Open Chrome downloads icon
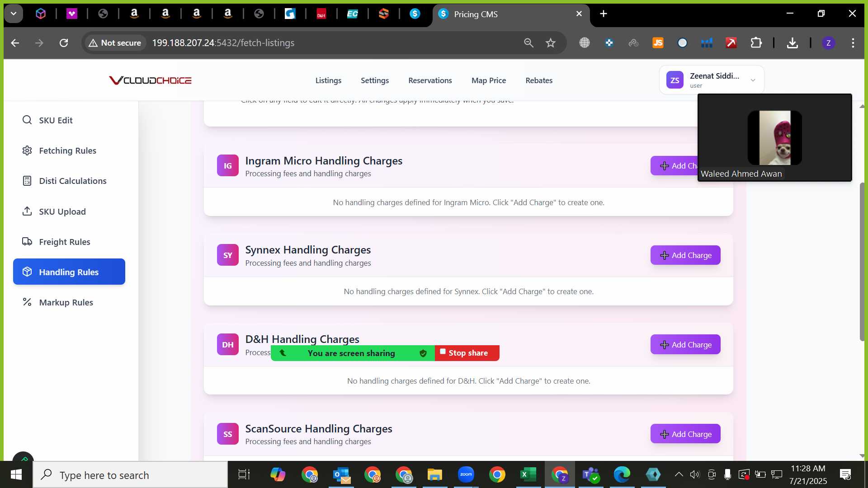868x488 pixels. coord(792,43)
